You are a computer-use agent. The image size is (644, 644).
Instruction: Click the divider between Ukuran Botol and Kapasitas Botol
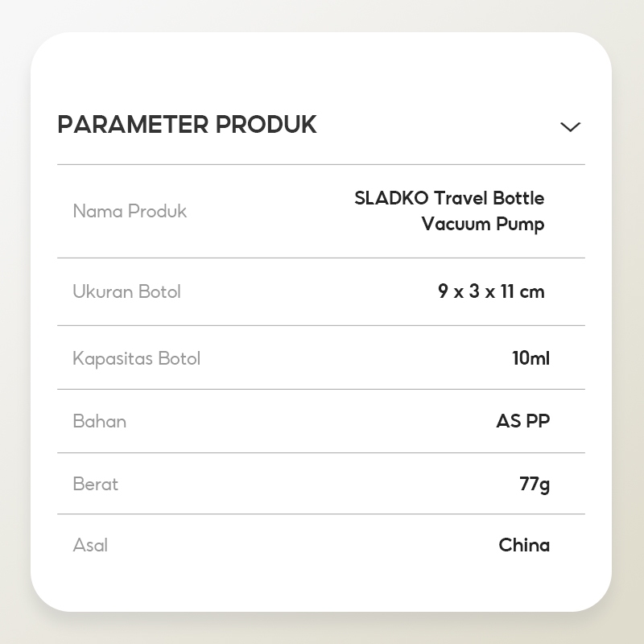(x=320, y=325)
